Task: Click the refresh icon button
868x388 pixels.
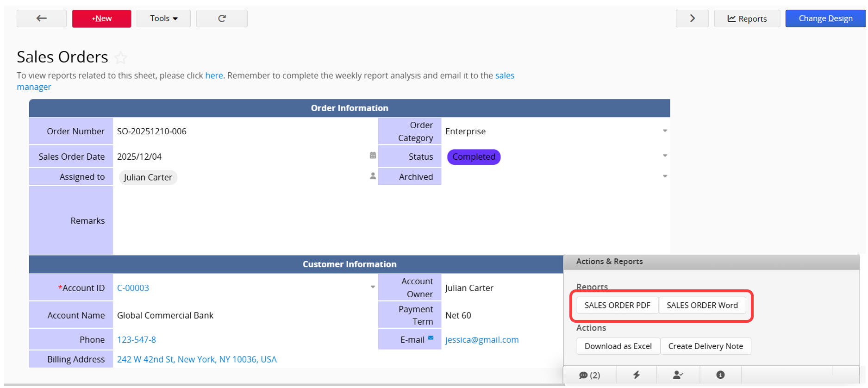Action: [222, 19]
